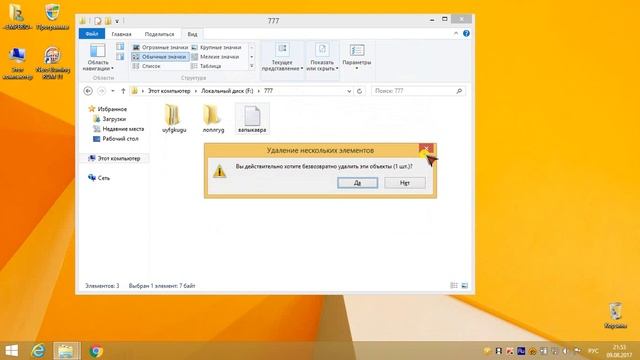Choose Мелкие значки layout
Screen dimensions: 640x360
pos(216,57)
